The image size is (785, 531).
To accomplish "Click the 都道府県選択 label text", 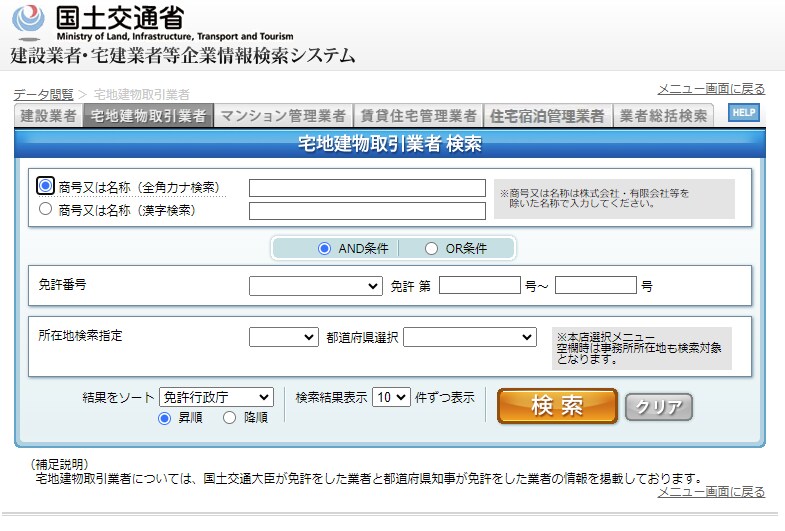I will (362, 337).
